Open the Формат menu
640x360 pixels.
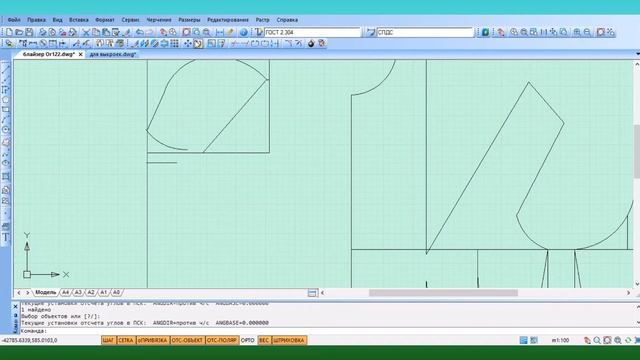105,20
